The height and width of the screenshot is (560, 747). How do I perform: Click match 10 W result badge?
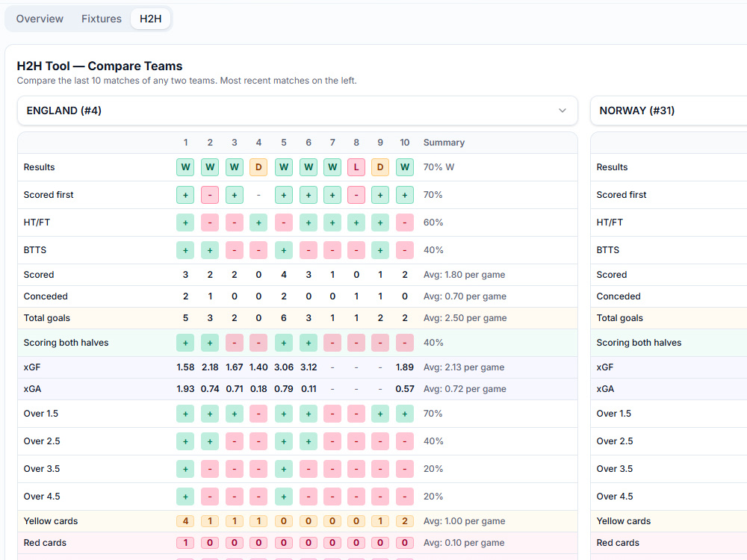tap(404, 167)
